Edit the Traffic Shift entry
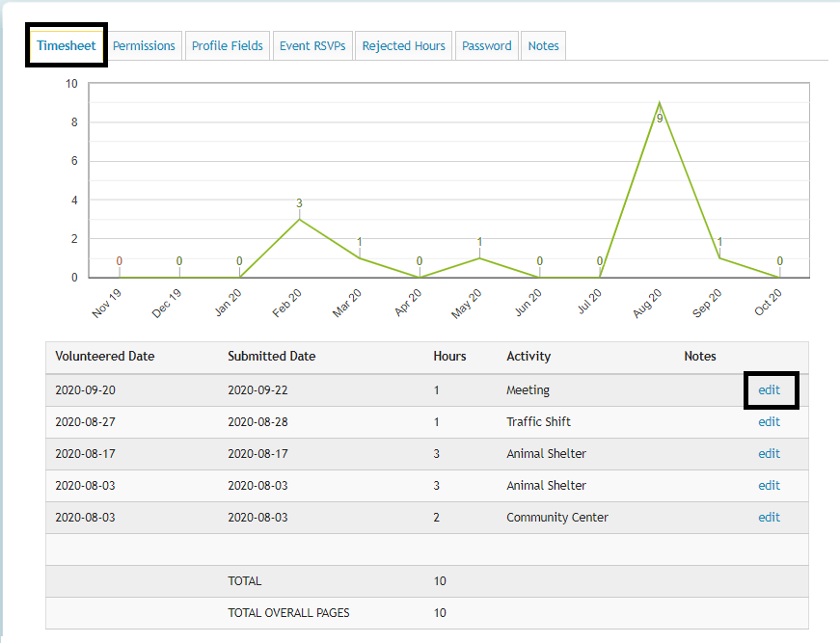This screenshot has width=840, height=643. point(769,422)
